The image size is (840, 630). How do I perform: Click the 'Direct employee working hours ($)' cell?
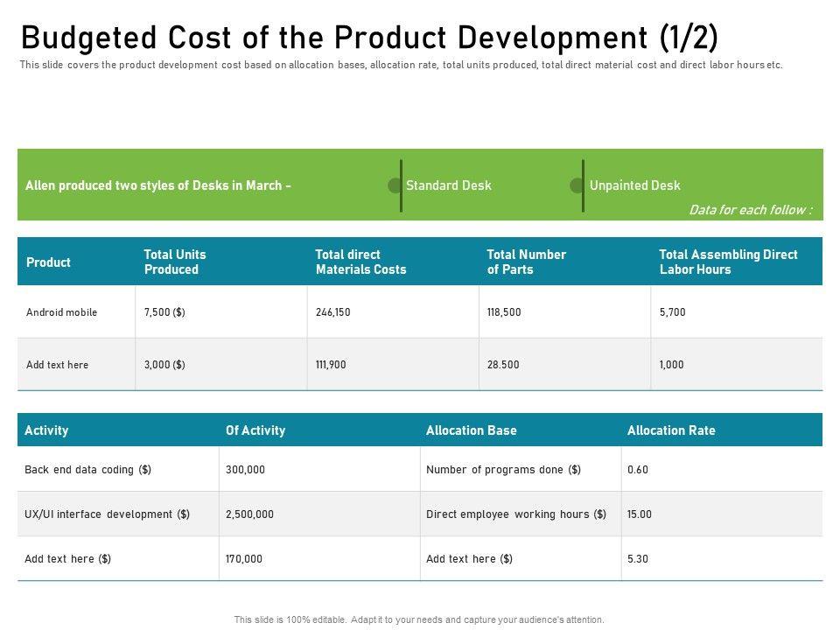[516, 514]
